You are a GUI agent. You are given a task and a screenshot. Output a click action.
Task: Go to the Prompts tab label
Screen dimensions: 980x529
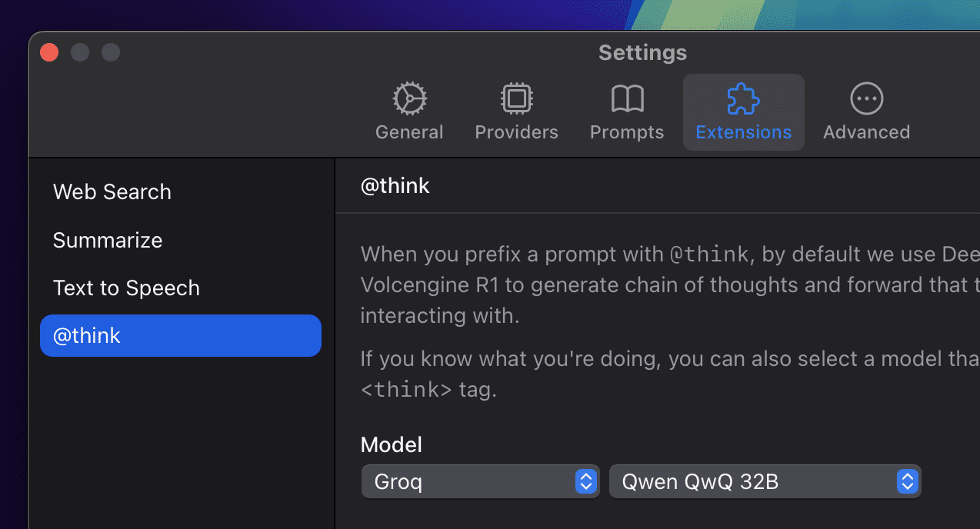click(627, 132)
